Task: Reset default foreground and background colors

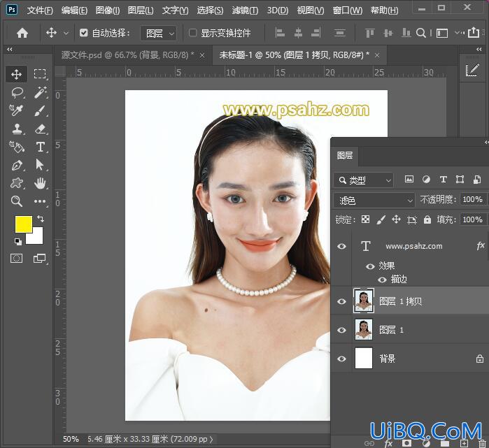Action: point(18,241)
